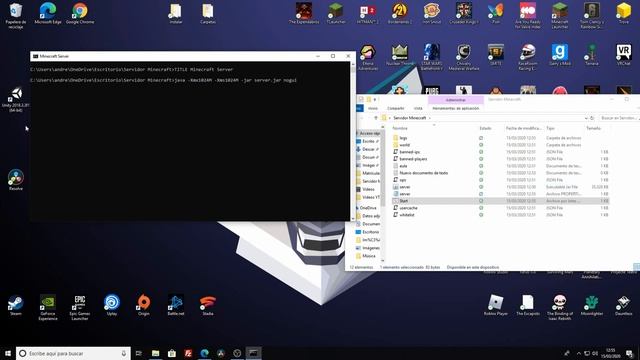Select Crusader Kings desktop icon
This screenshot has width=640, height=360.
464,13
